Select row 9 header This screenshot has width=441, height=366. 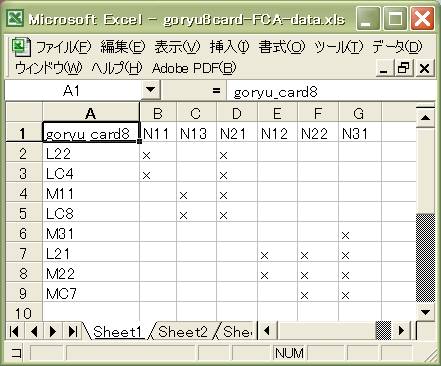coord(24,293)
